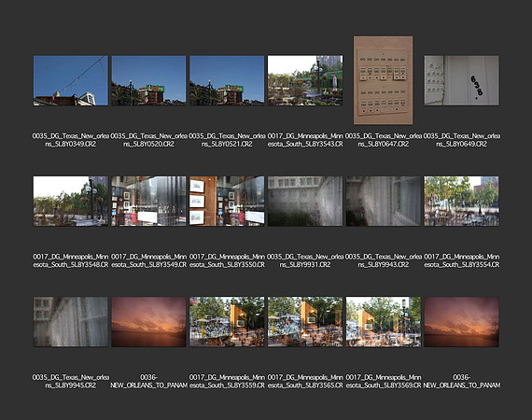Click the filename label ending SL8Y0521.CR2
This screenshot has width=532, height=420.
click(227, 140)
